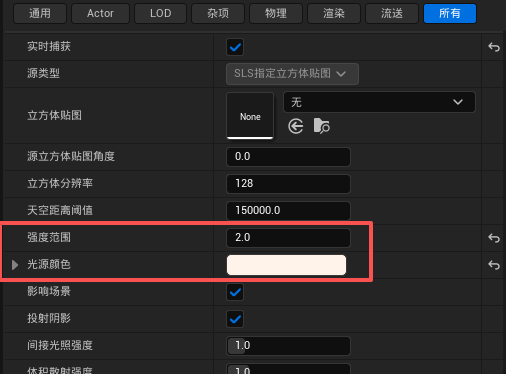This screenshot has width=506, height=374.
Task: Switch to the 杂项 filter tab
Action: (x=218, y=13)
